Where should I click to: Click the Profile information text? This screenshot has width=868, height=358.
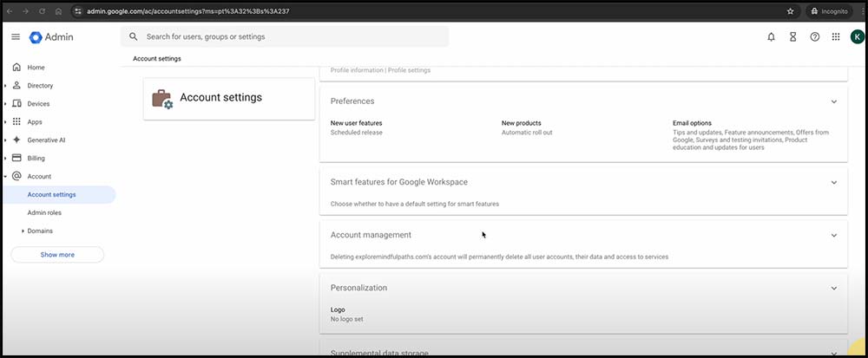tap(357, 71)
